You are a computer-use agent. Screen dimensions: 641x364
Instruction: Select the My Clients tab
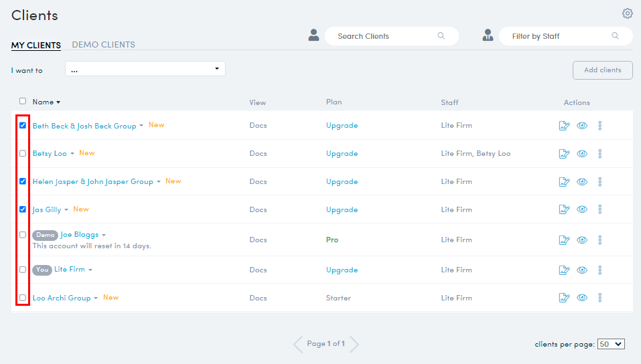coord(36,45)
